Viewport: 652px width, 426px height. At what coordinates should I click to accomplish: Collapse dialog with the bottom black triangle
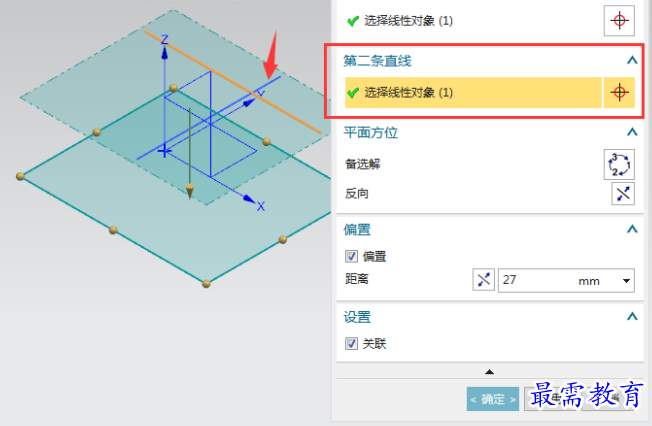tap(489, 372)
